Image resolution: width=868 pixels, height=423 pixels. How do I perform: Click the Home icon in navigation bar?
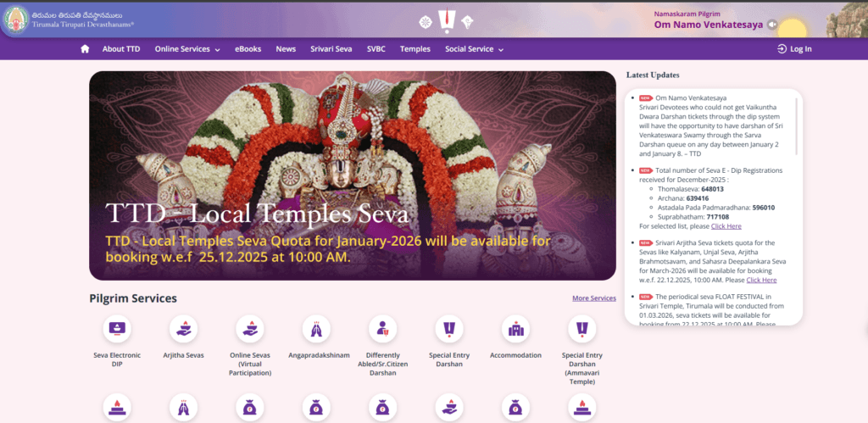pyautogui.click(x=85, y=48)
